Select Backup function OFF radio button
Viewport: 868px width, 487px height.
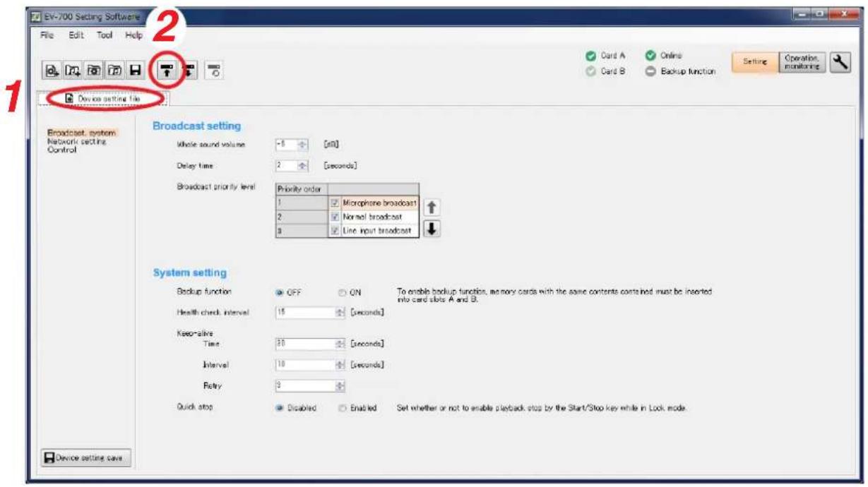(280, 292)
